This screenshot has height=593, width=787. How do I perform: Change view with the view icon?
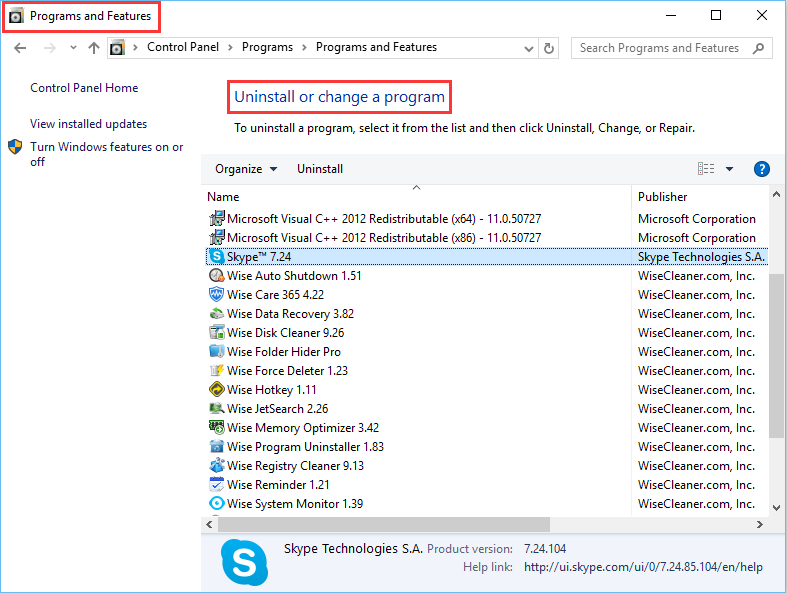(x=706, y=169)
